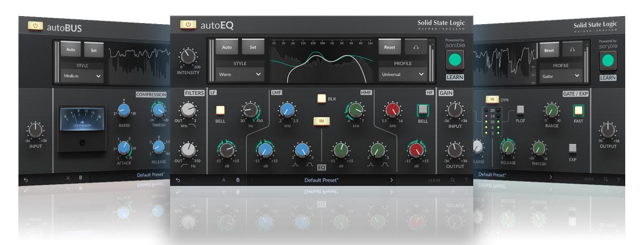Screen dimensions: 644x245
Task: Toggle the HF BELL switch
Action: coord(421,110)
